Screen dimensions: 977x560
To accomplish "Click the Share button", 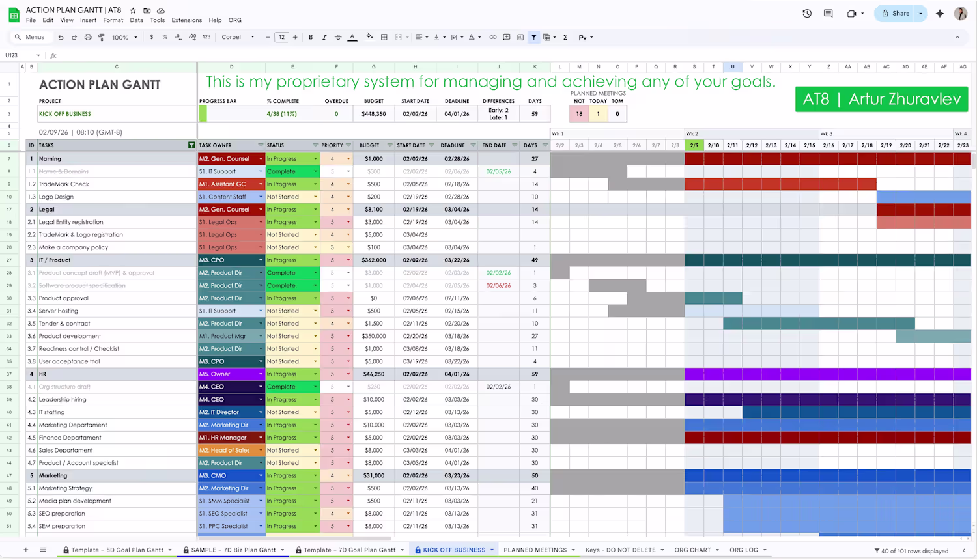I will (x=896, y=13).
